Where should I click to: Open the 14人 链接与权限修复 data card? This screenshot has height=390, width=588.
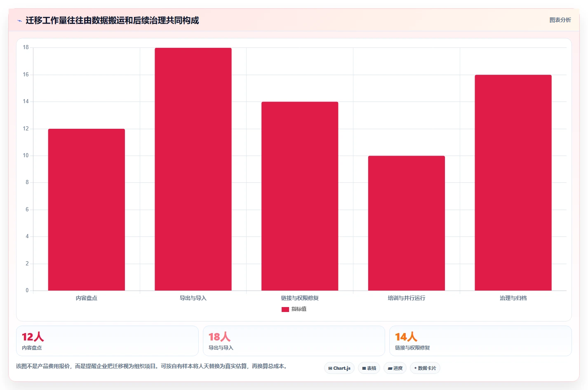480,341
